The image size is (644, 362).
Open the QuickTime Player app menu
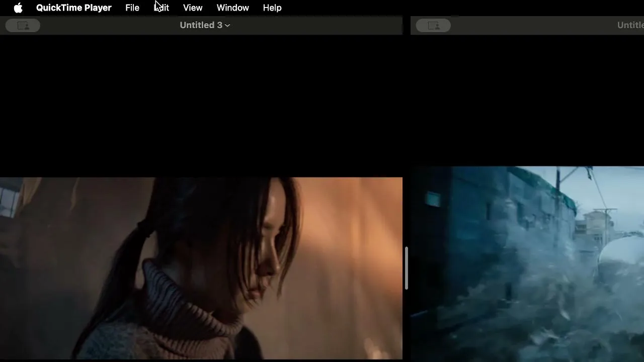74,8
